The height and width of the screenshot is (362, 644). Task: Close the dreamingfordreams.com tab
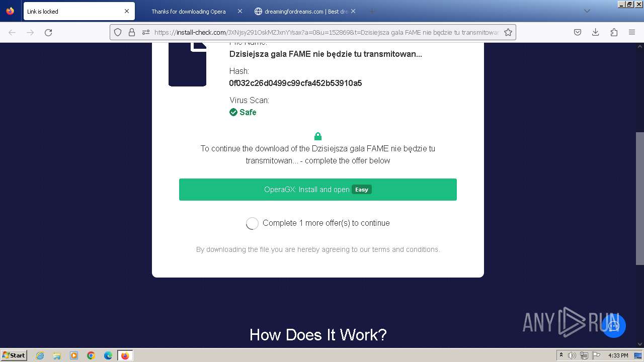(353, 11)
